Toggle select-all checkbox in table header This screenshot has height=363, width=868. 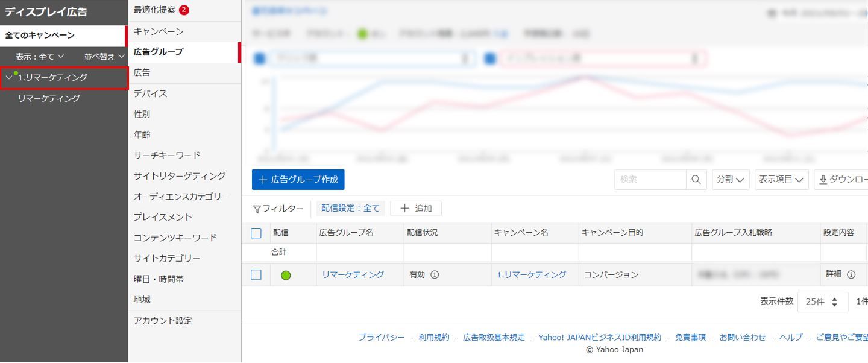tap(256, 233)
